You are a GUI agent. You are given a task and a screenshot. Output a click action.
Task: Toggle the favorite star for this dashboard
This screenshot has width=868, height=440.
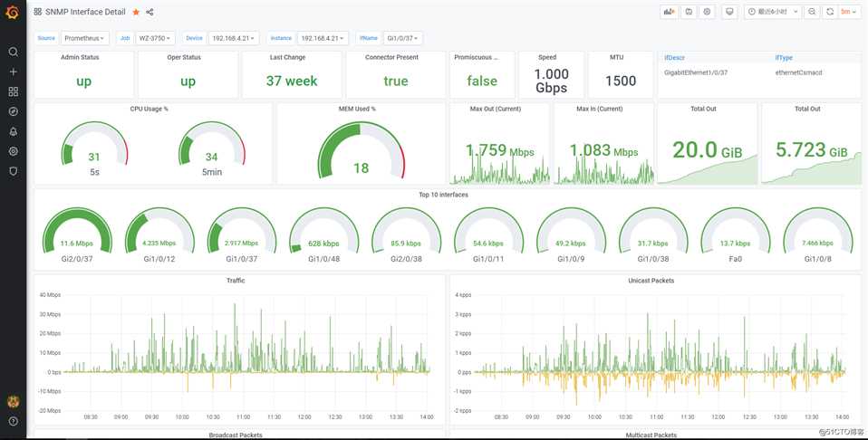coord(136,12)
